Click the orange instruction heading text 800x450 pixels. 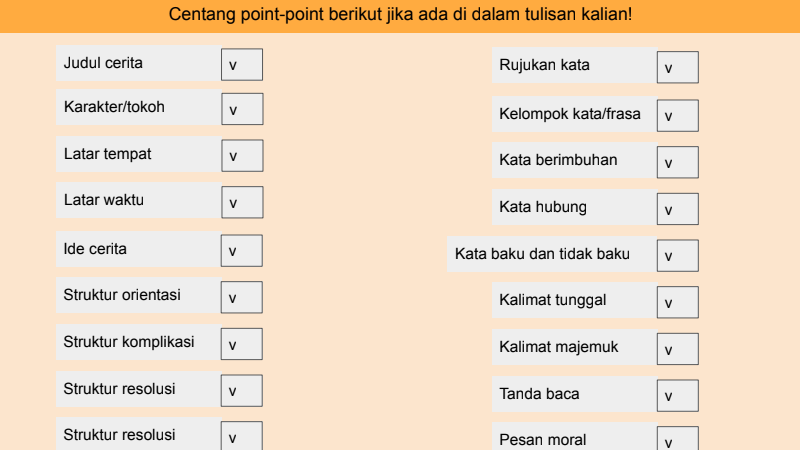pos(400,15)
